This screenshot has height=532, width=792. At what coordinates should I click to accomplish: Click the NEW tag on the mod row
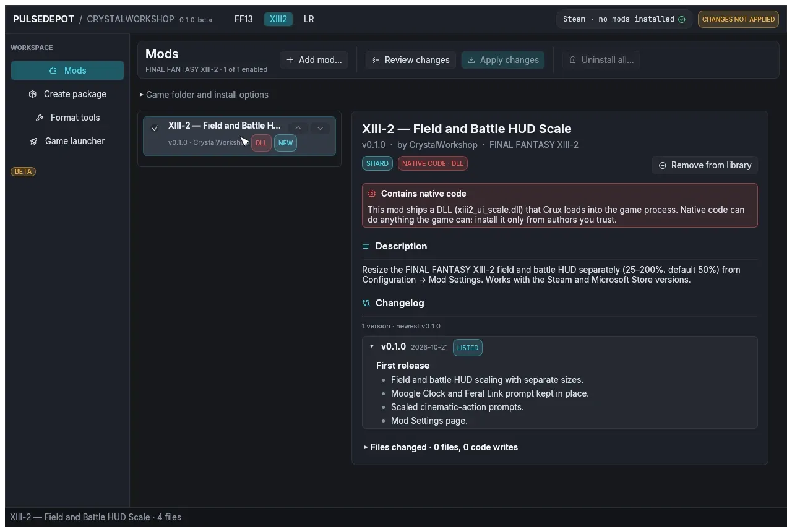click(285, 143)
